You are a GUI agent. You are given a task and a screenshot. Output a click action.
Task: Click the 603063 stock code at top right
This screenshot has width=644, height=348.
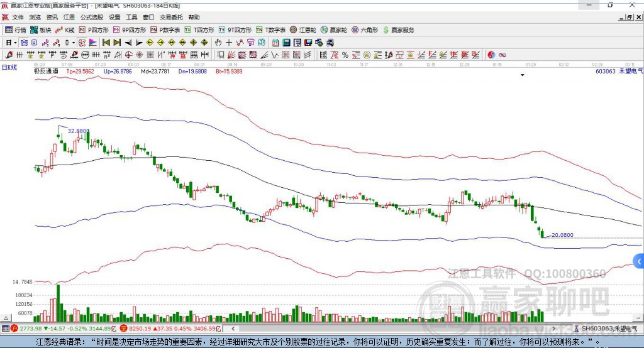click(606, 71)
